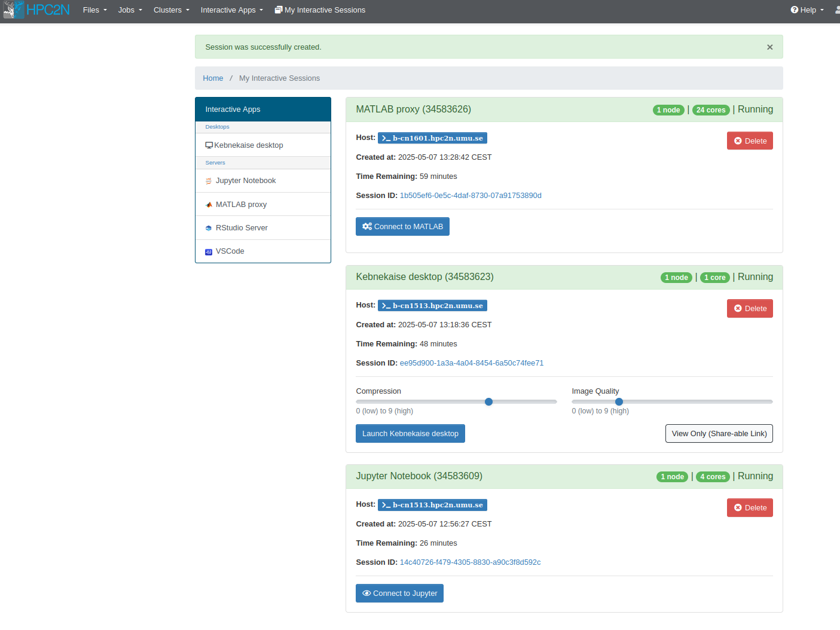Screen dimensions: 840x630
Task: Click the Jupyter icon in sidebar
Action: [209, 181]
